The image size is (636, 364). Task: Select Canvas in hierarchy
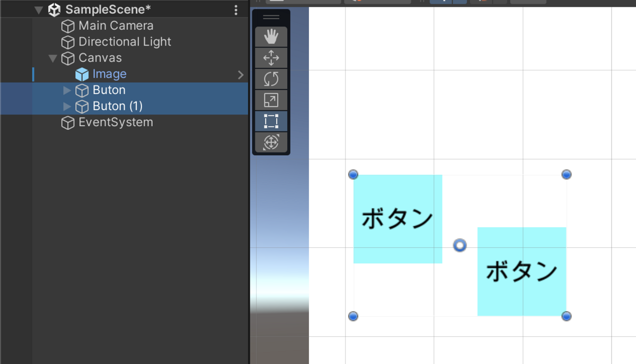(x=100, y=58)
